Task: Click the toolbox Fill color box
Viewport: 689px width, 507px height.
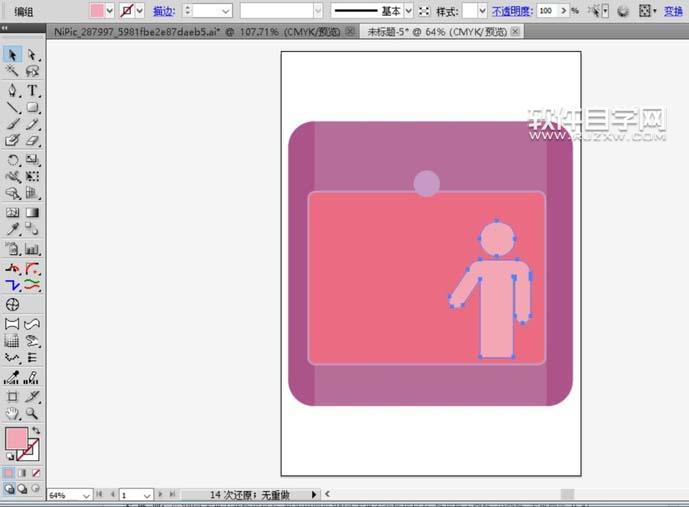Action: [16, 438]
